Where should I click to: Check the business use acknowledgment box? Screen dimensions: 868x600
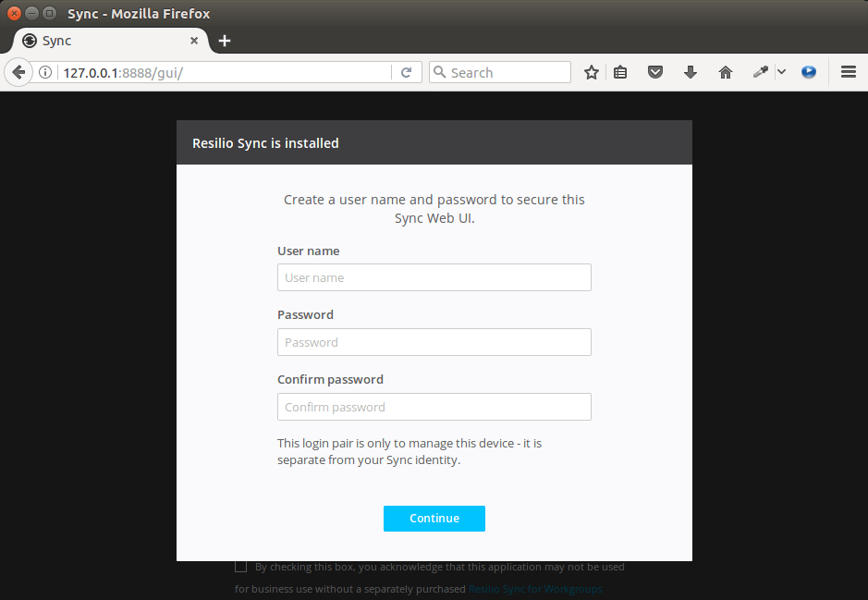coord(241,567)
